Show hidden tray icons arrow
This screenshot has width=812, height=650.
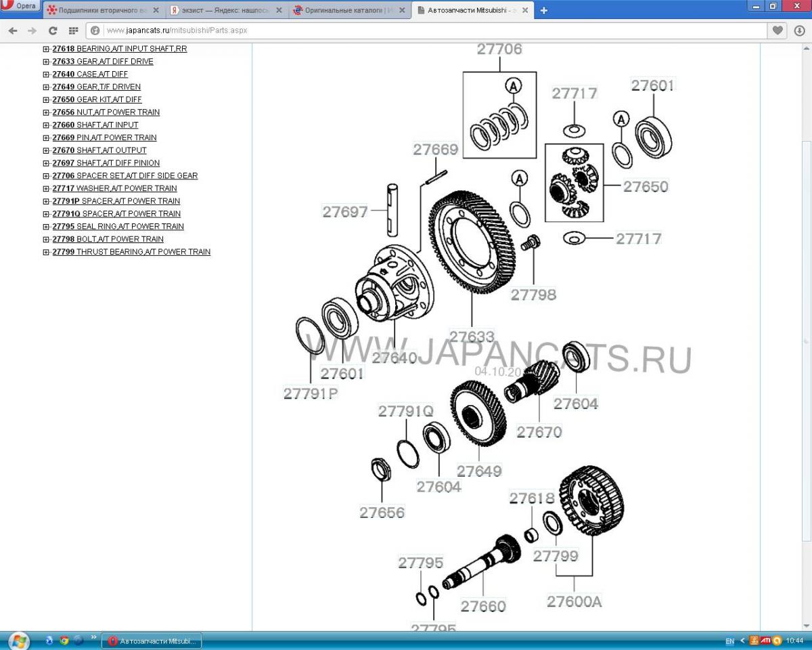click(x=742, y=641)
